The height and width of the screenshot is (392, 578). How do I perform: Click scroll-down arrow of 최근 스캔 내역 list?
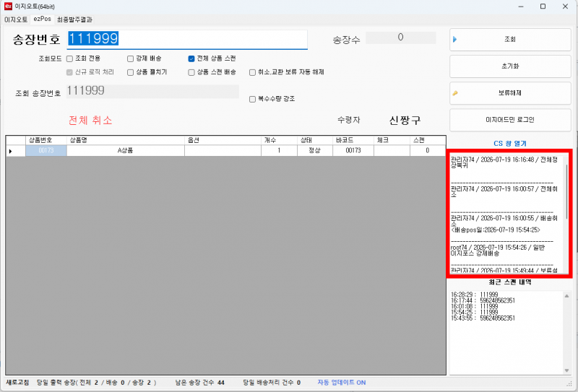coord(566,370)
